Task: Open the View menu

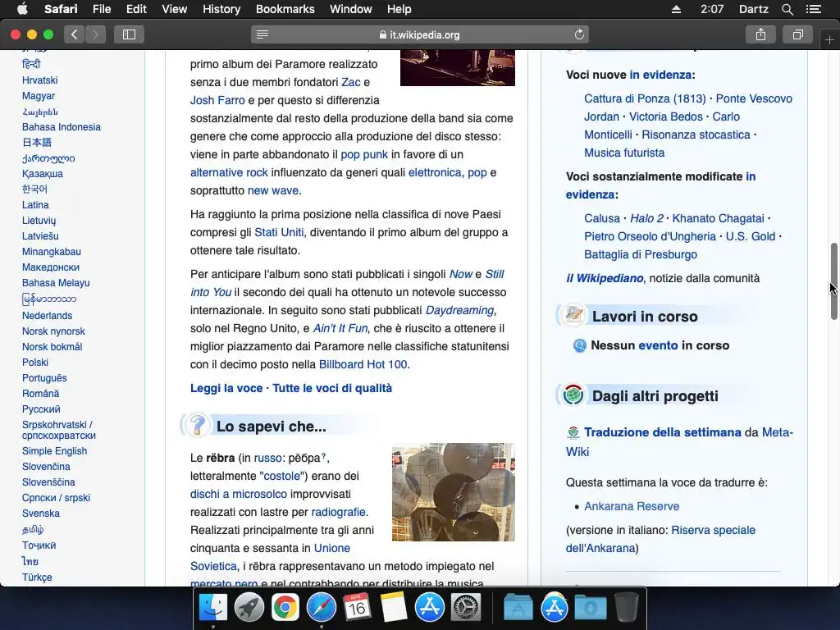Action: 175,9
